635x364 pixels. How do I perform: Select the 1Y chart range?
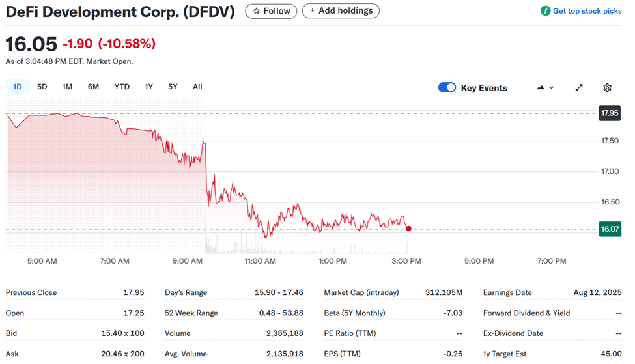[x=148, y=87]
